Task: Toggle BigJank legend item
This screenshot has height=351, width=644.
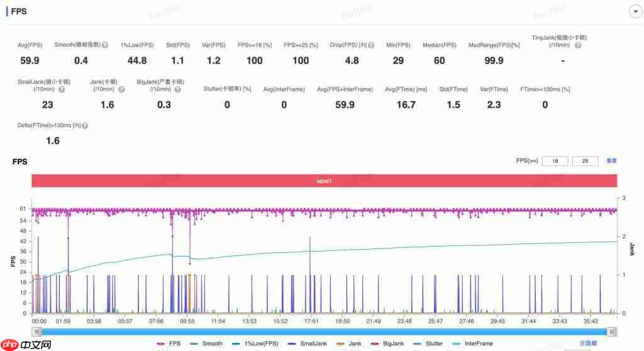Action: coord(387,343)
